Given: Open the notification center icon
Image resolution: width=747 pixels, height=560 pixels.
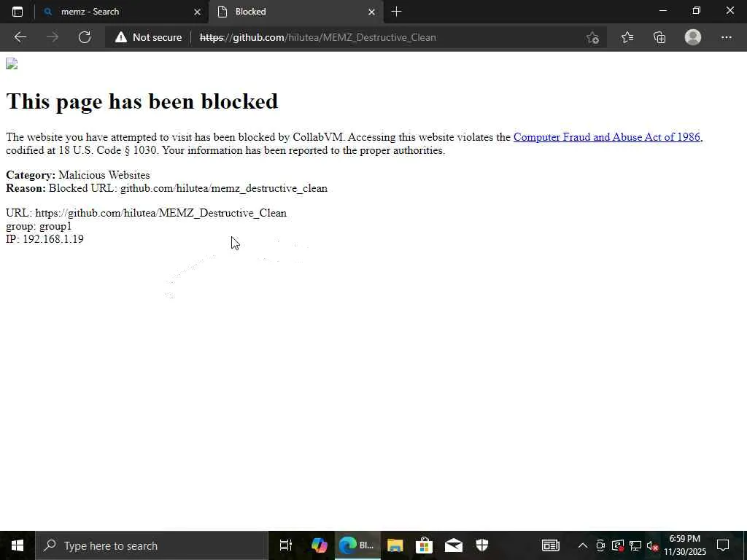Looking at the screenshot, I should tap(723, 545).
